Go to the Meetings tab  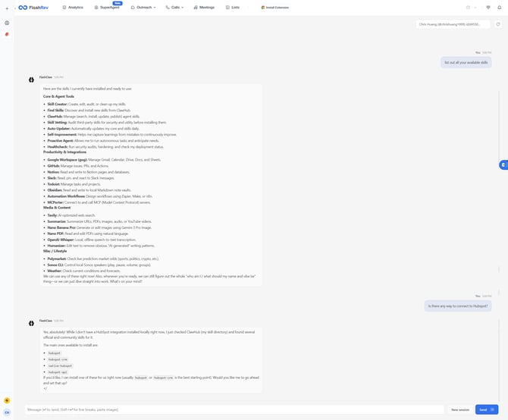tap(204, 8)
